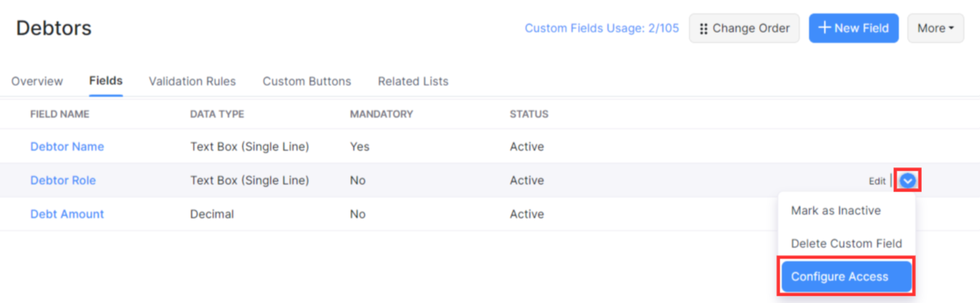980x303 pixels.
Task: Click the Data Type column header
Action: click(217, 114)
